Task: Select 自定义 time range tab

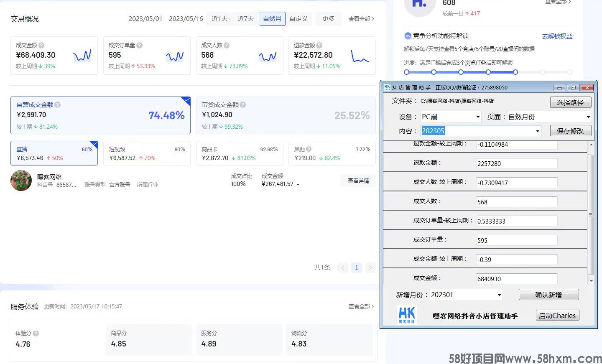Action: (298, 19)
